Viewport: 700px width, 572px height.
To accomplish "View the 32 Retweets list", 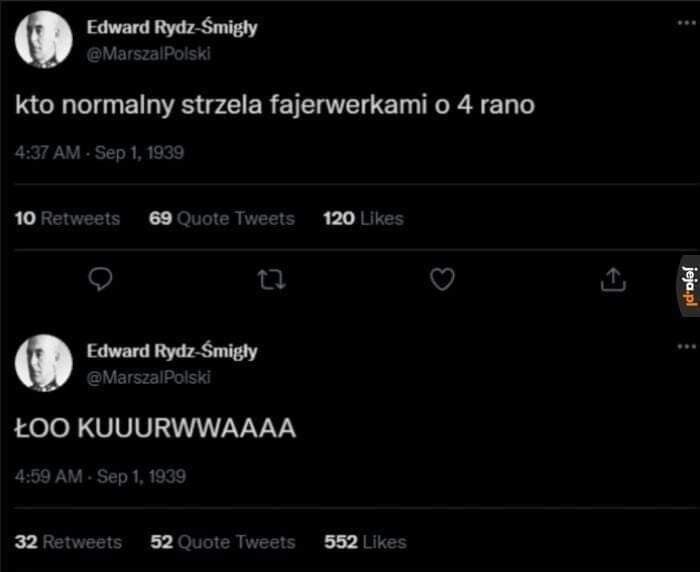I will pyautogui.click(x=69, y=542).
